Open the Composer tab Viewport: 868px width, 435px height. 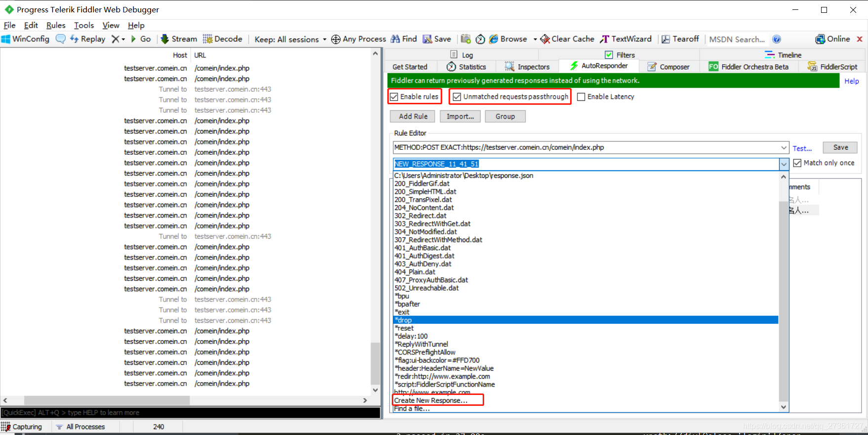668,67
